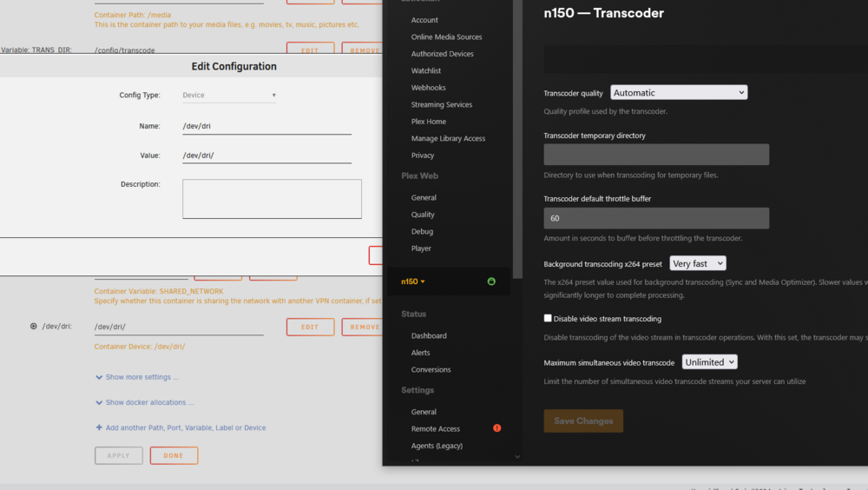Click the /dev/dri/ value field in container list

(179, 327)
